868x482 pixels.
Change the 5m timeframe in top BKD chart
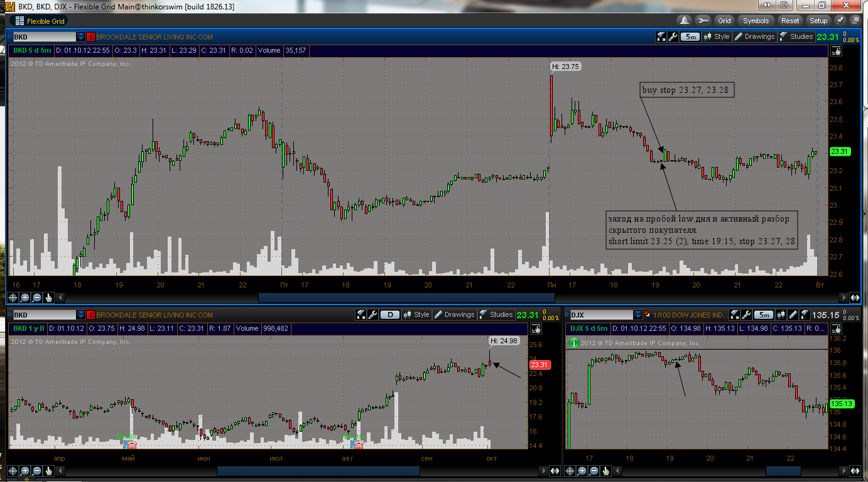click(x=690, y=36)
